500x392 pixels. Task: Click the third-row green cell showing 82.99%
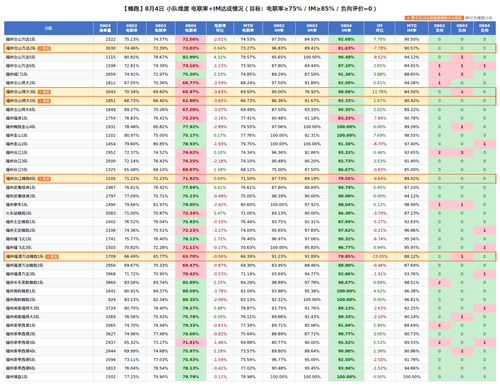pos(191,57)
